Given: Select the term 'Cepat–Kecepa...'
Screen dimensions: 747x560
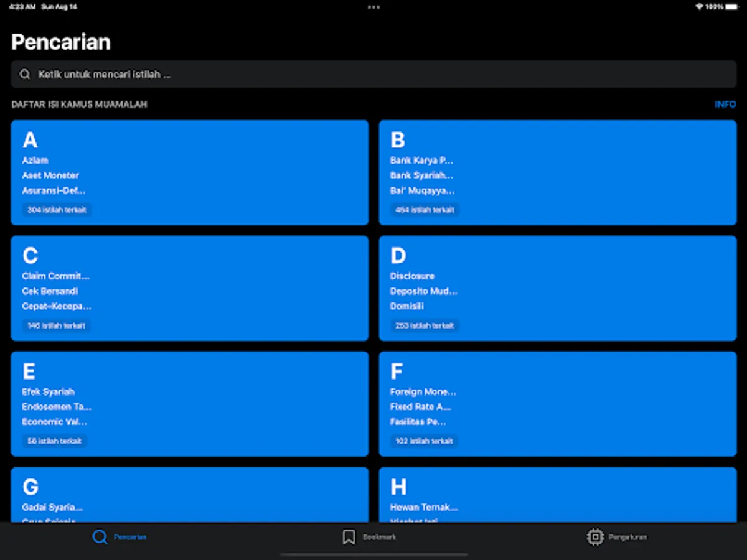Looking at the screenshot, I should tap(57, 306).
